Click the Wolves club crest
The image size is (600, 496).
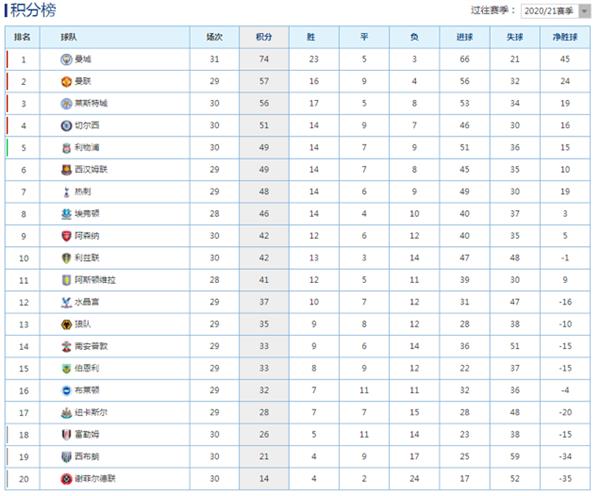pos(66,325)
